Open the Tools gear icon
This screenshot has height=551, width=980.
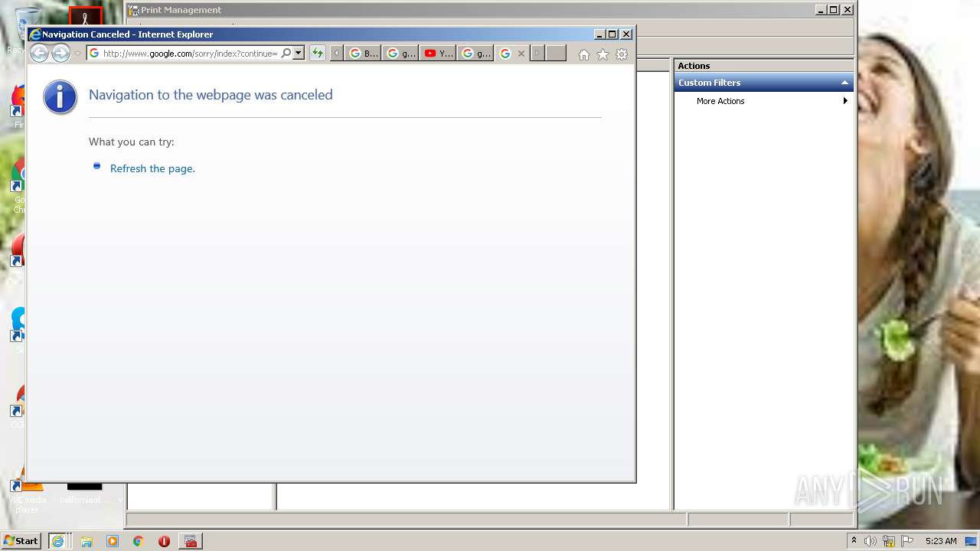[622, 54]
